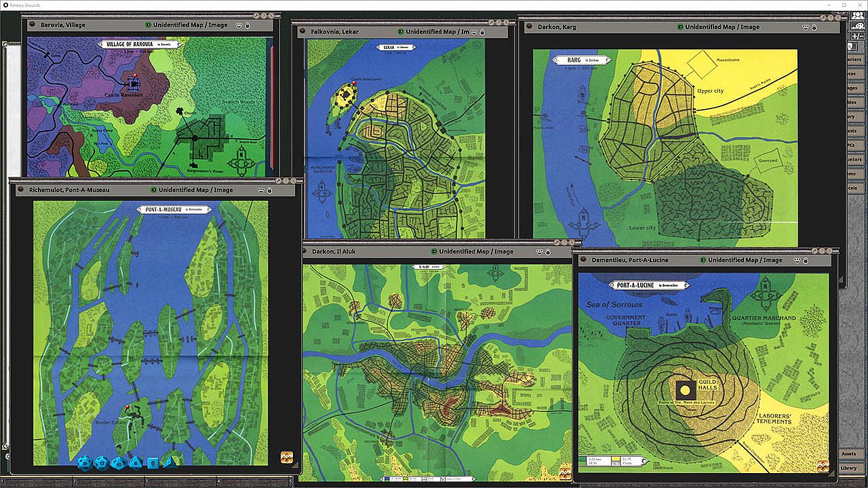Open the +/- modifiers icon in the sidebar
Image resolution: width=868 pixels, height=488 pixels.
point(856,35)
